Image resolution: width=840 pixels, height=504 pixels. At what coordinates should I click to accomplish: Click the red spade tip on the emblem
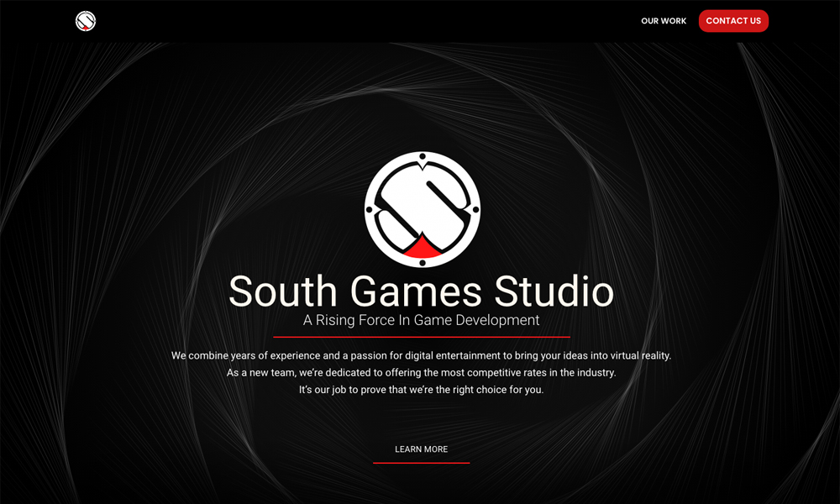422,247
